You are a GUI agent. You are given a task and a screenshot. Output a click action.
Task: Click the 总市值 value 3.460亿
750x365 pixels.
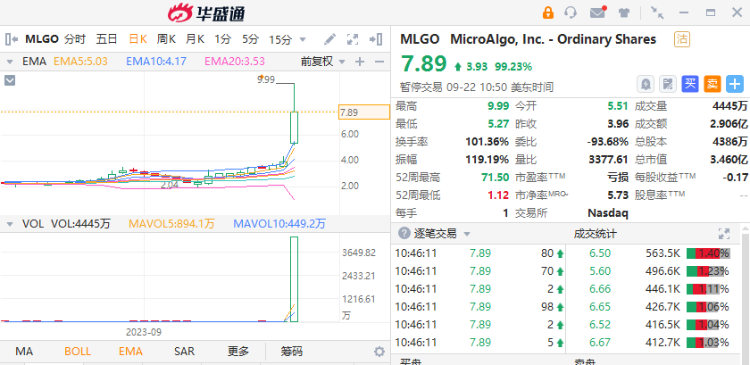coord(728,159)
